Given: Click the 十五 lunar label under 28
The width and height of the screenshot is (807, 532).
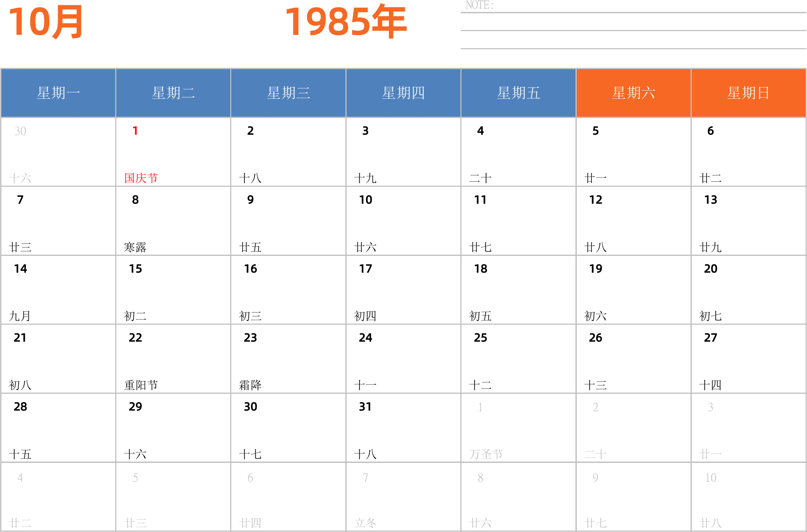Looking at the screenshot, I should pyautogui.click(x=20, y=454).
